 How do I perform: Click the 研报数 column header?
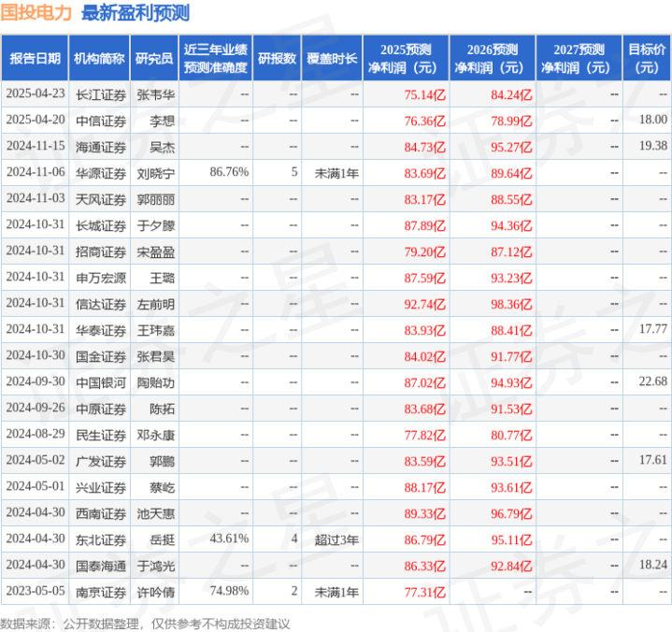[277, 58]
